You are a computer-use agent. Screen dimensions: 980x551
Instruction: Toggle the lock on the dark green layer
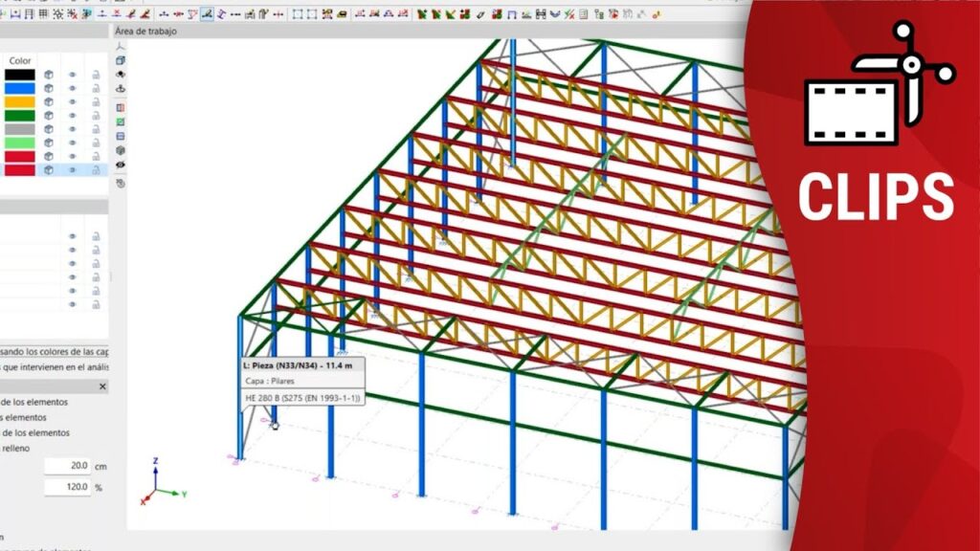(96, 116)
